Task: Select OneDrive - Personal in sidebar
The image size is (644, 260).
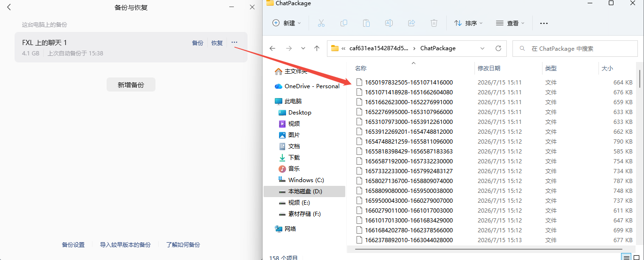Action: [x=307, y=86]
